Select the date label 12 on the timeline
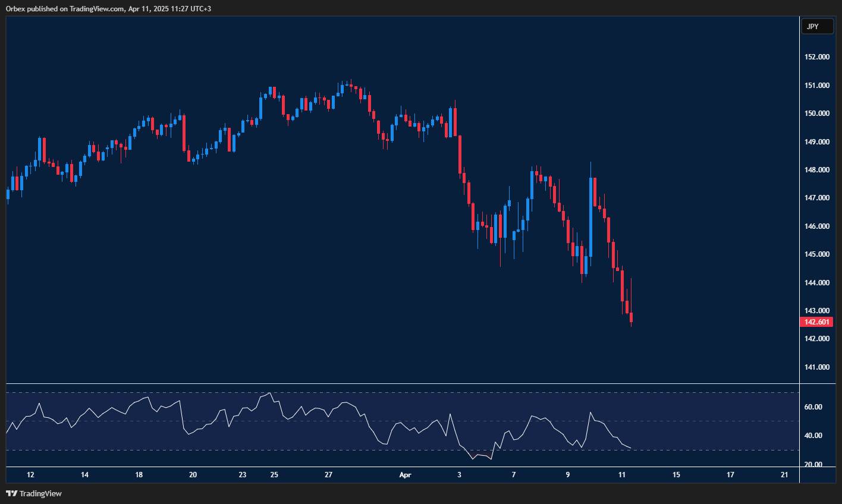This screenshot has width=842, height=504. pos(30,475)
